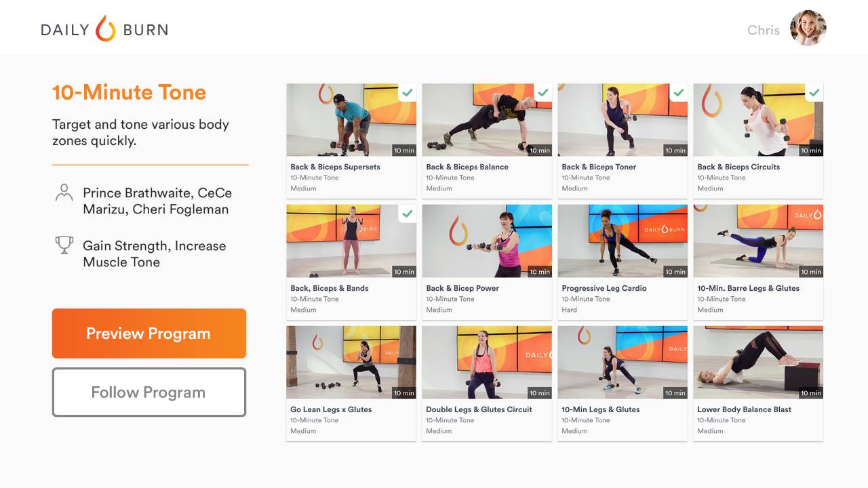Image resolution: width=868 pixels, height=488 pixels.
Task: Open the 10-Min Legs & Glutes workout
Action: tap(623, 384)
